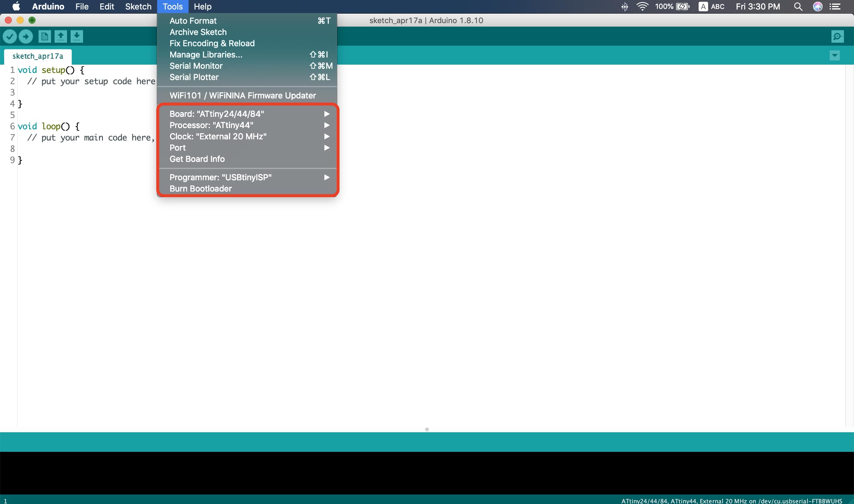Launch Serial Plotter menu item

(x=247, y=77)
